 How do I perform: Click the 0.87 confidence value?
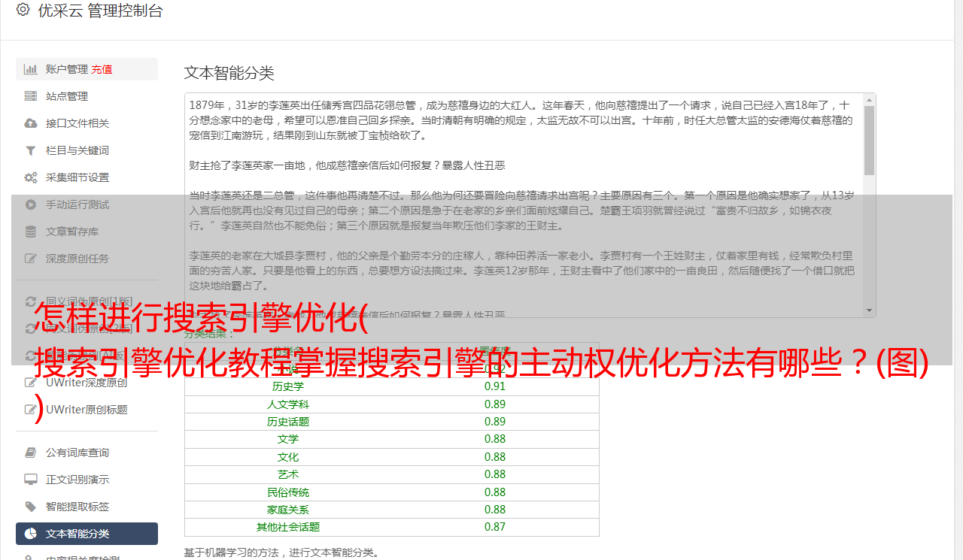(x=495, y=527)
